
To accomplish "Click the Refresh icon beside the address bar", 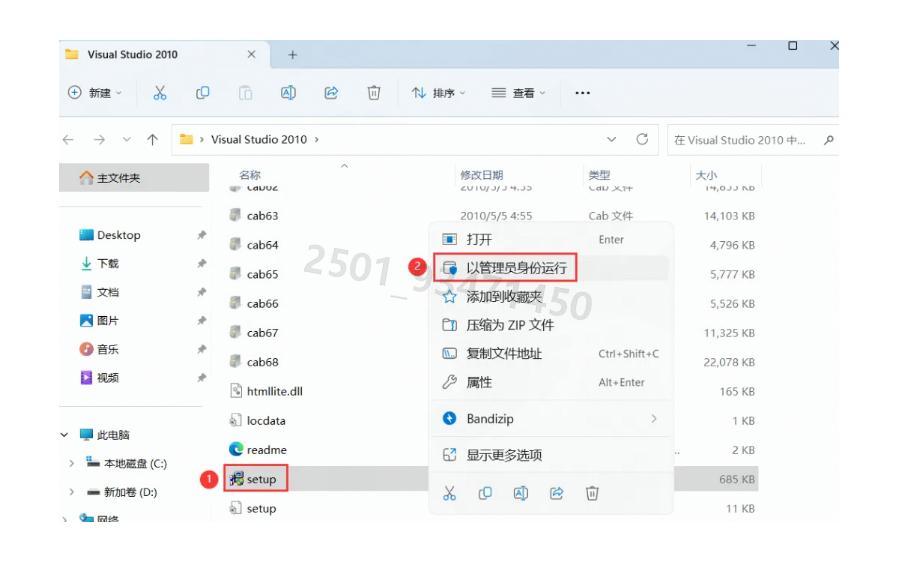I will 642,139.
